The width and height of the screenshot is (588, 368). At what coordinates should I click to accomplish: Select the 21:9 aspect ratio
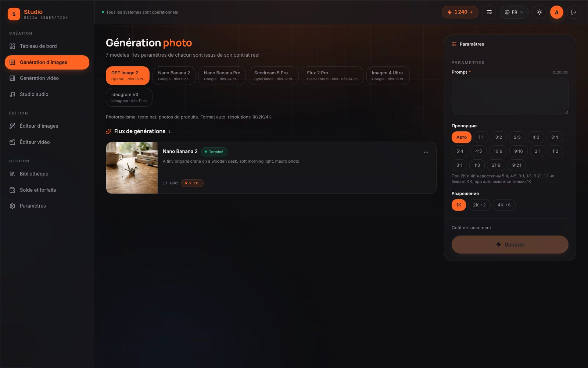pyautogui.click(x=496, y=165)
